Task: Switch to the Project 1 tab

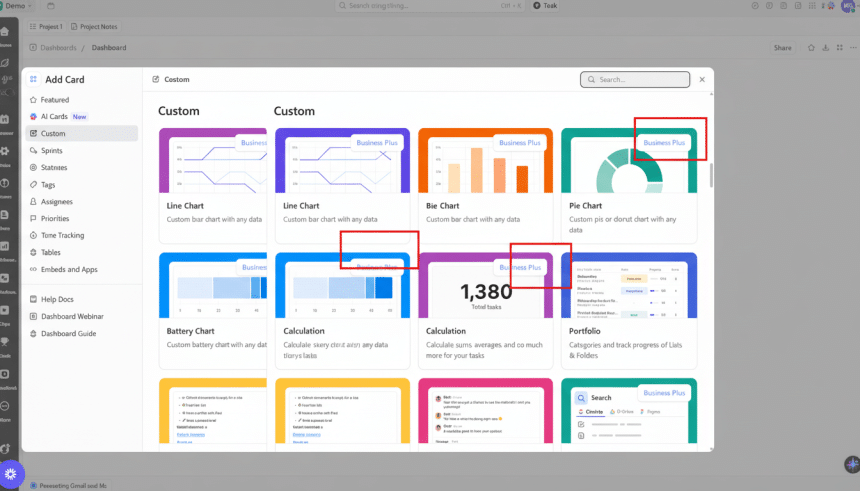Action: point(46,26)
